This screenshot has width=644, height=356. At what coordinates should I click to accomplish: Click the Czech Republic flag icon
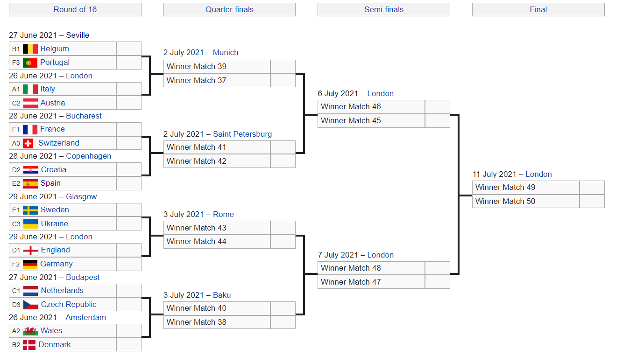(30, 305)
